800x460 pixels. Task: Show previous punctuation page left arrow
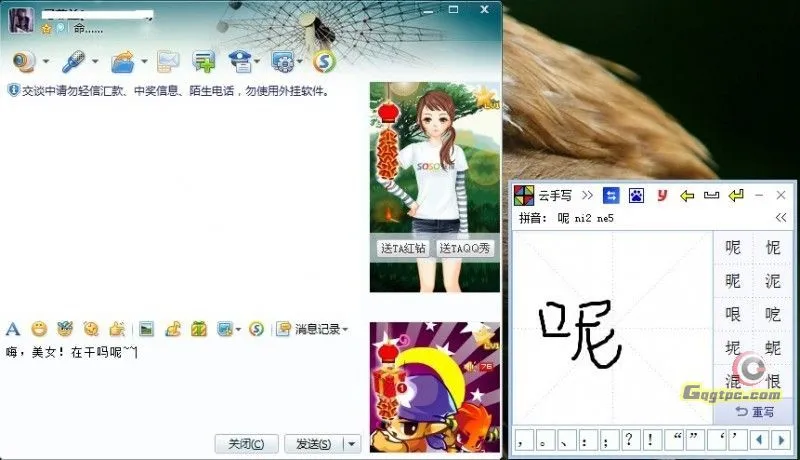click(x=760, y=440)
